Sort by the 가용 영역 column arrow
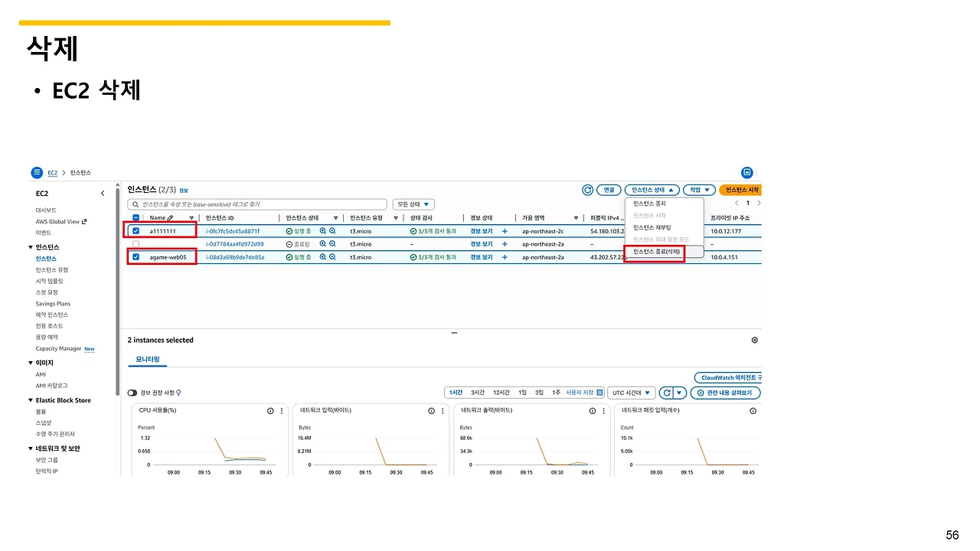Viewport: 980px width, 551px height. (x=576, y=218)
